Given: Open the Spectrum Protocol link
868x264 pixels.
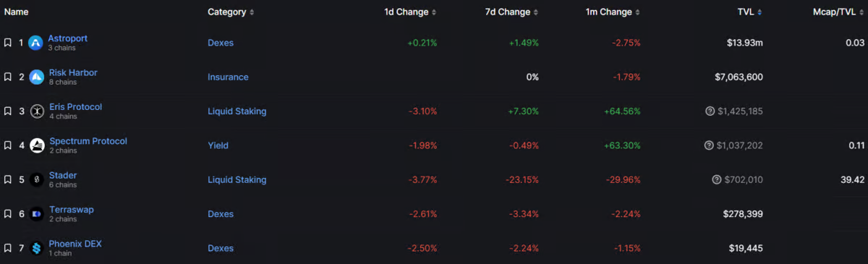Looking at the screenshot, I should click(x=88, y=141).
